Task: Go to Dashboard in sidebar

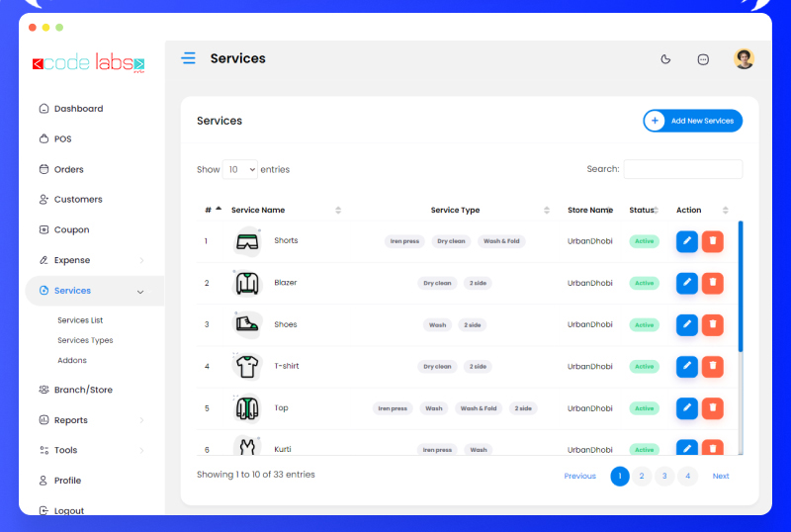Action: point(78,109)
